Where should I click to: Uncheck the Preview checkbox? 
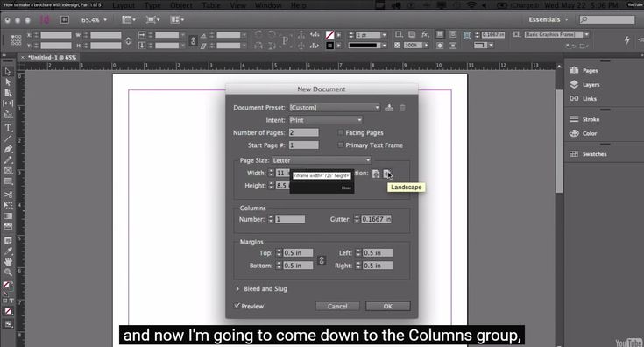point(237,306)
